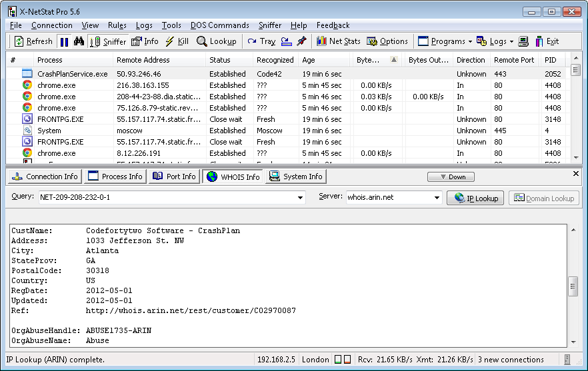Screen dimensions: 588x371
Task: Click the London status bar entry
Action: pyautogui.click(x=315, y=360)
